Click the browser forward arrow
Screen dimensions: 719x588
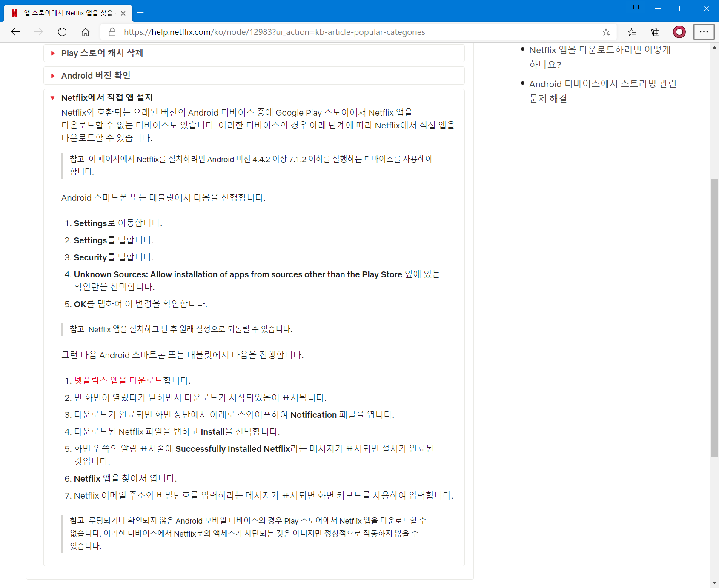[x=39, y=32]
